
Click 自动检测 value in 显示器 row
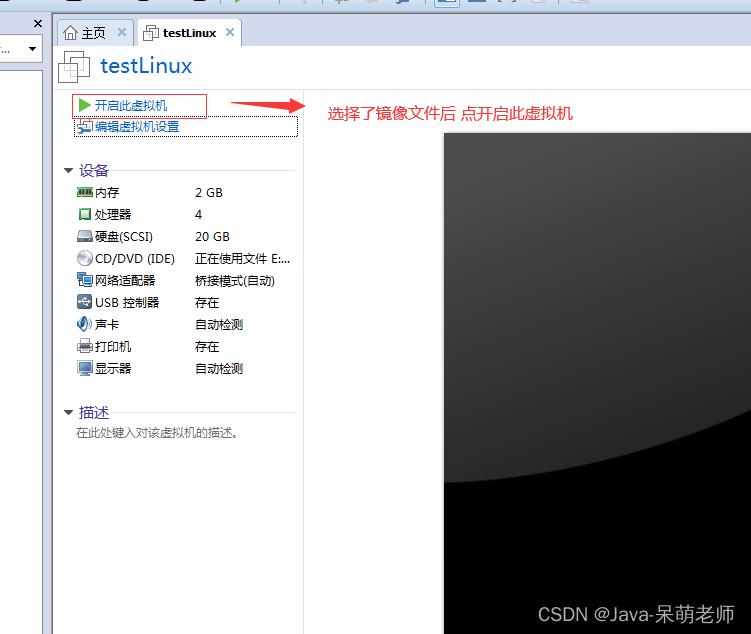tap(219, 369)
